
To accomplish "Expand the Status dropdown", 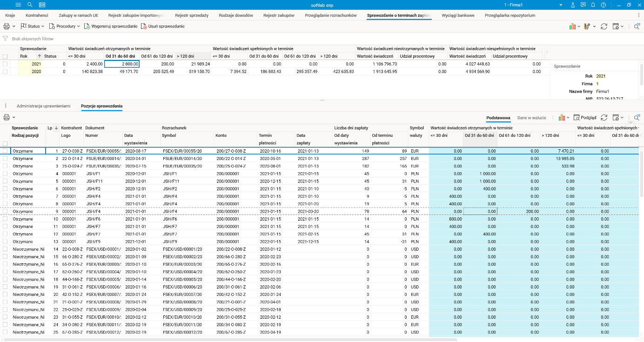I will coord(33,27).
